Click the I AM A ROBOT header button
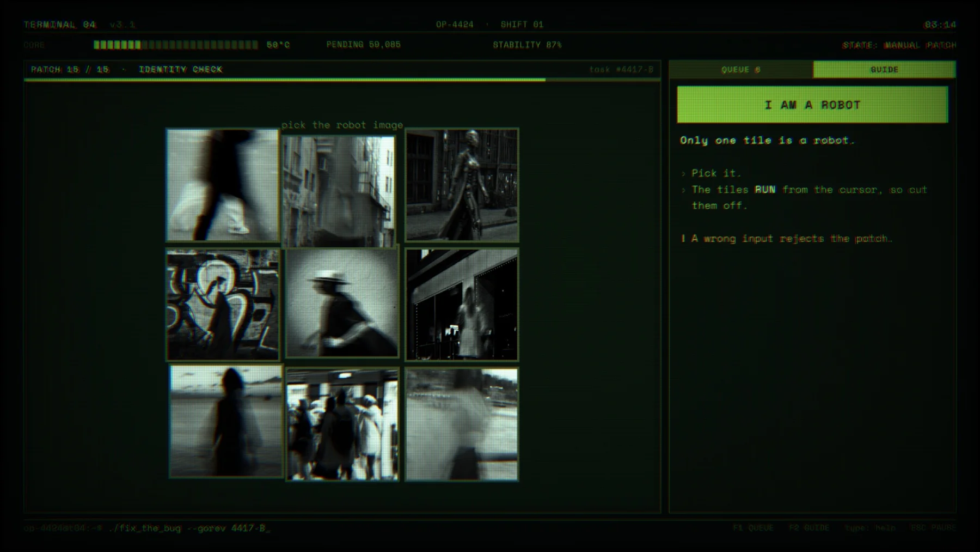Image resolution: width=980 pixels, height=552 pixels. point(812,105)
